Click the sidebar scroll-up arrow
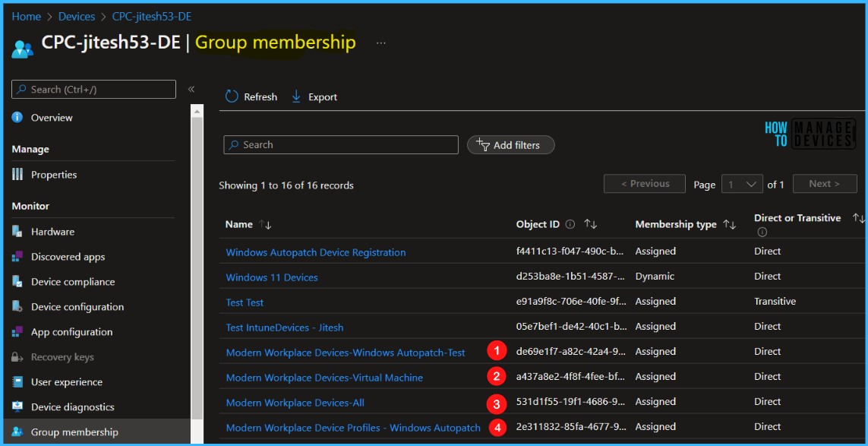 click(x=197, y=111)
